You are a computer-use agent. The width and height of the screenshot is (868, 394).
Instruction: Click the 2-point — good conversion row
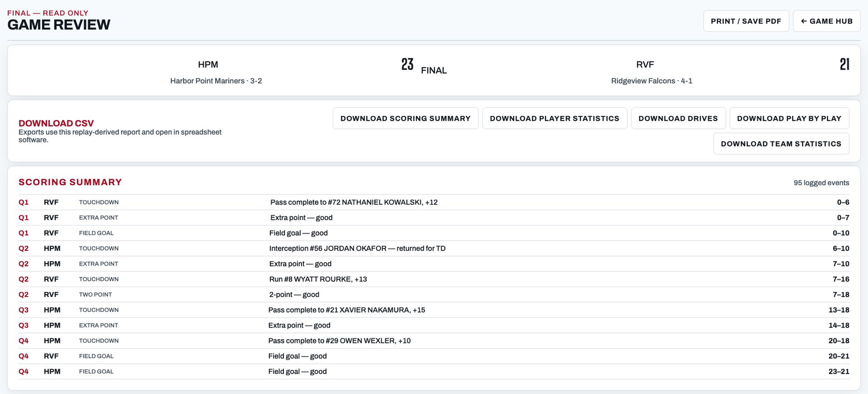pyautogui.click(x=434, y=294)
